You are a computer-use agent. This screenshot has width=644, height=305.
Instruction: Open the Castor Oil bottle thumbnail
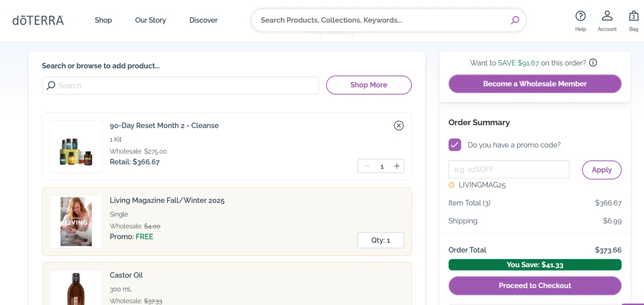point(76,287)
